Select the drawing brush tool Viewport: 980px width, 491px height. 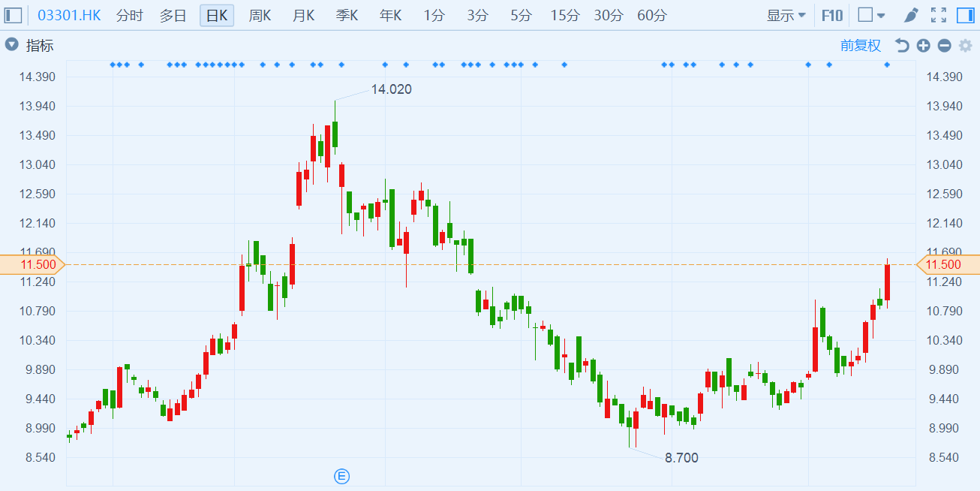[x=910, y=15]
